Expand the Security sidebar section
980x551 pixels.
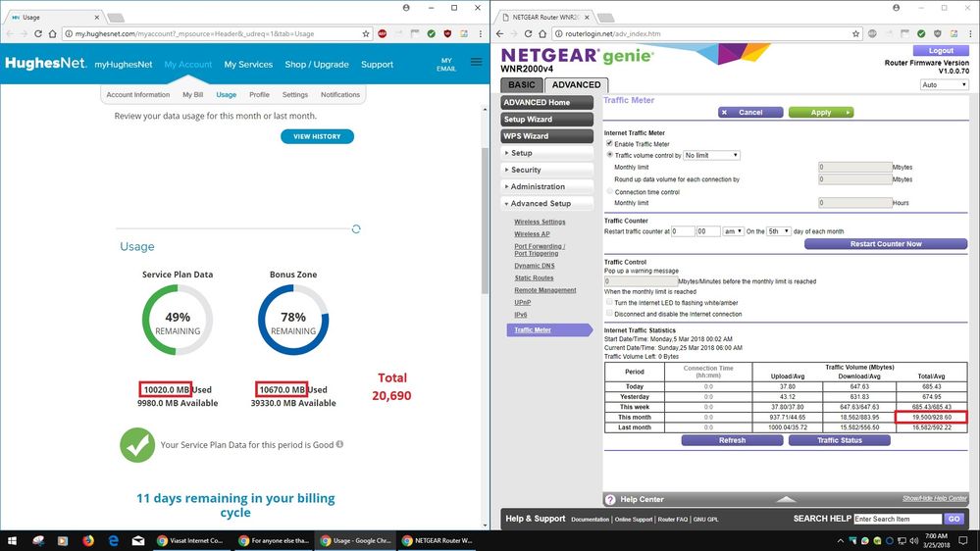545,170
